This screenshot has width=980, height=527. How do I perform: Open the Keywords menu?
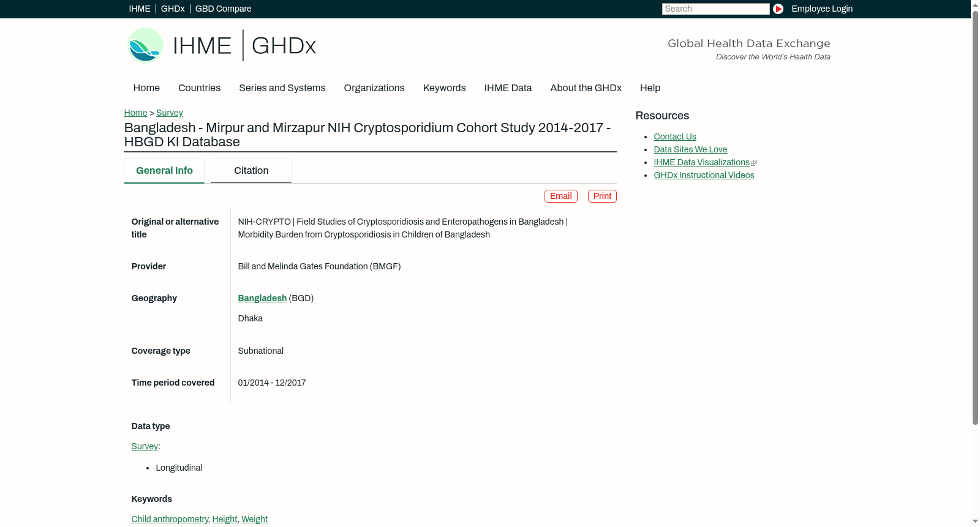[445, 88]
